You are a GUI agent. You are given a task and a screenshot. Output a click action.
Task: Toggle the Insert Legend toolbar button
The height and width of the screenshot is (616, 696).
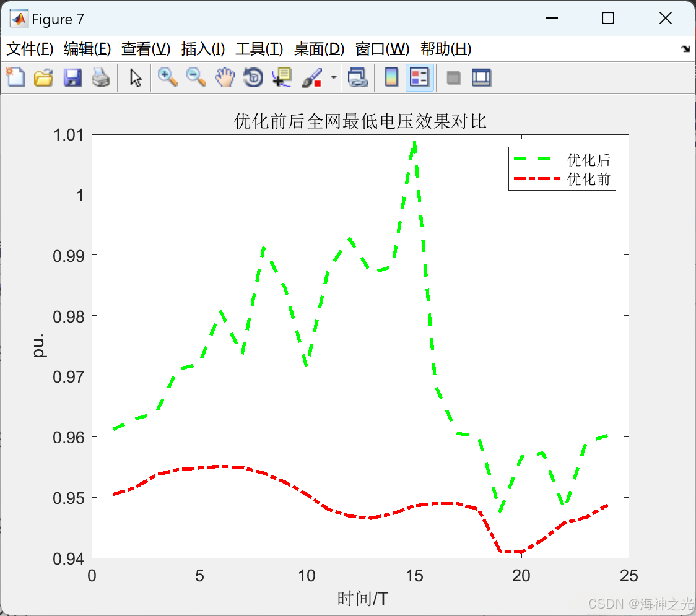[419, 77]
